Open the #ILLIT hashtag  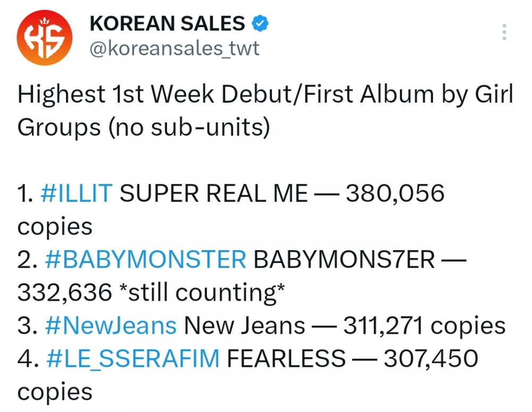[x=76, y=193]
